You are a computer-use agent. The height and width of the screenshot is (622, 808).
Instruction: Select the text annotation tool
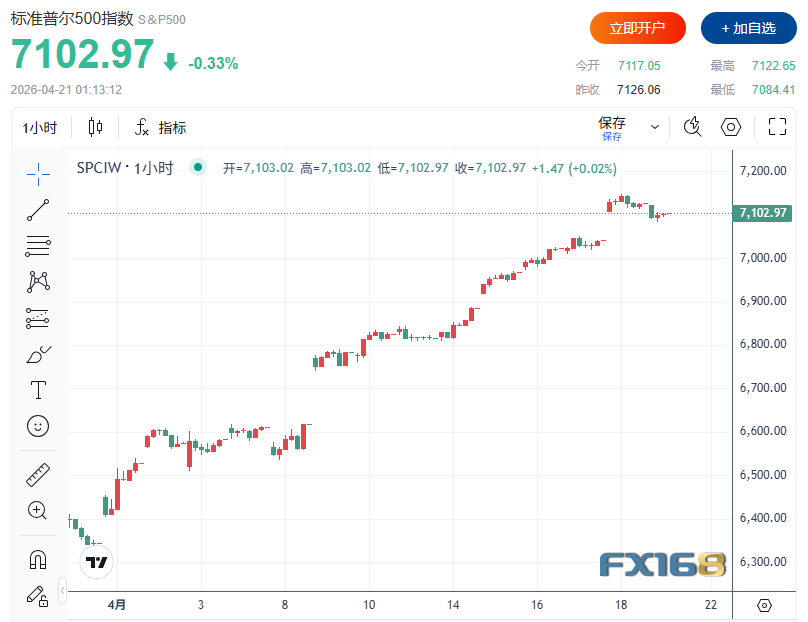[38, 389]
